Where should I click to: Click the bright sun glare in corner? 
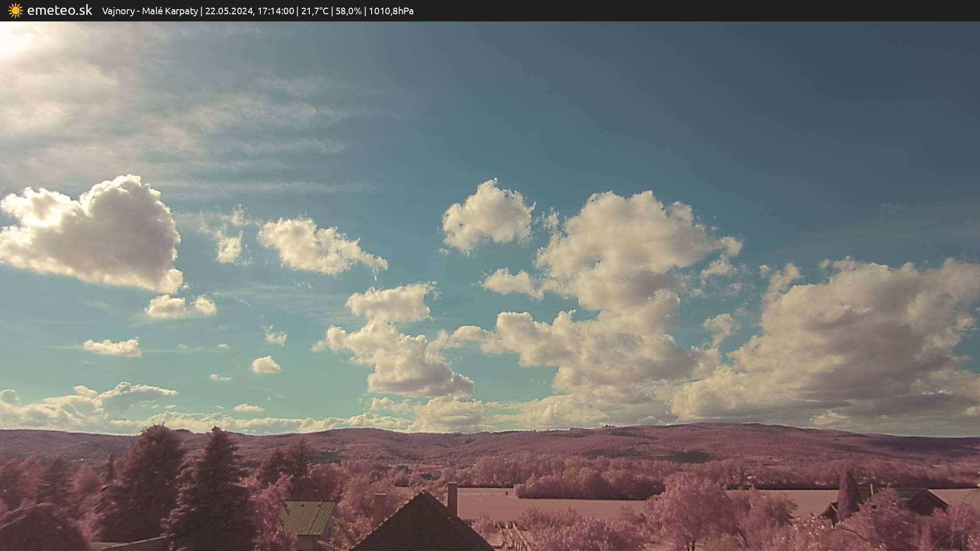[11, 38]
